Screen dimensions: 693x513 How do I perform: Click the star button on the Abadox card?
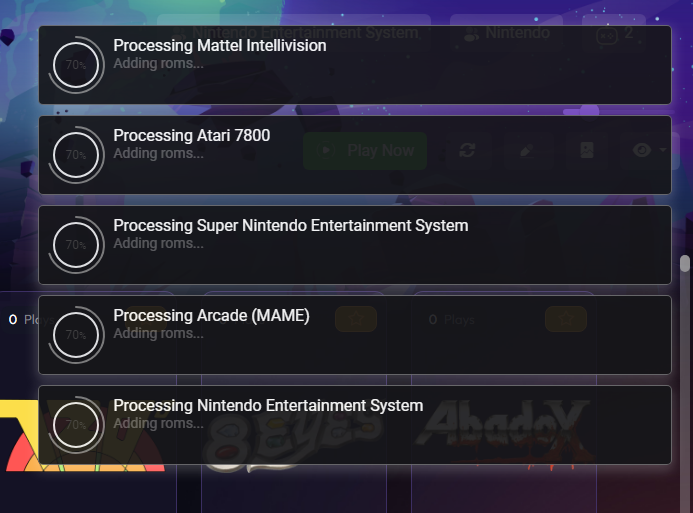click(566, 319)
